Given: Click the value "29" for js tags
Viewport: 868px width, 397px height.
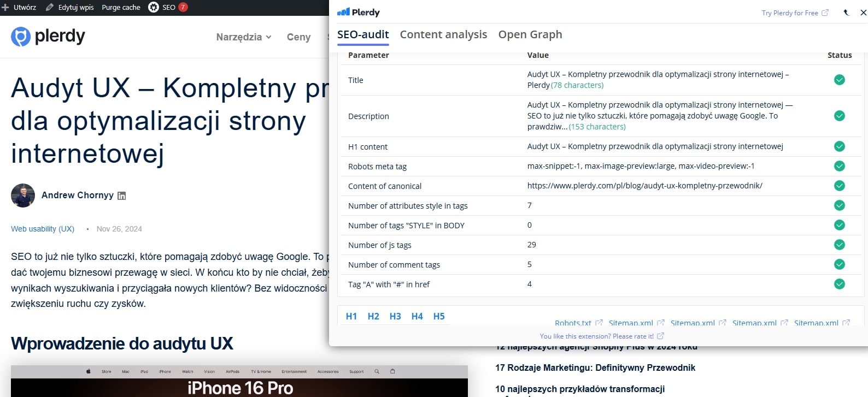Looking at the screenshot, I should tap(532, 245).
